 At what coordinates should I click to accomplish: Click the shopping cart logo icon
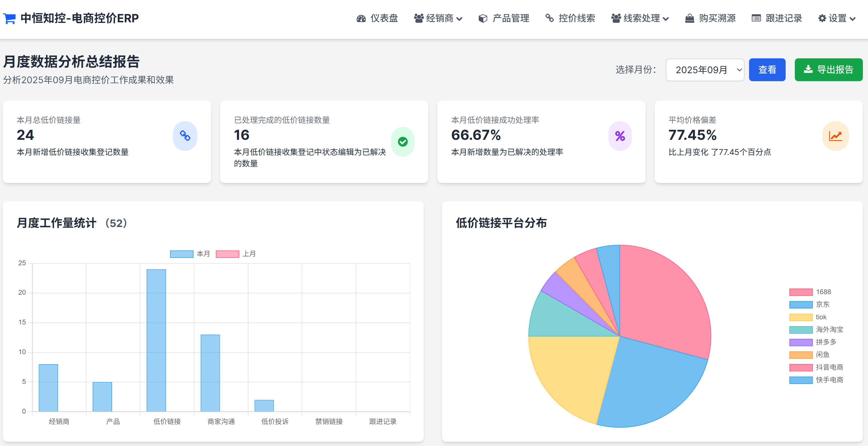pos(9,18)
